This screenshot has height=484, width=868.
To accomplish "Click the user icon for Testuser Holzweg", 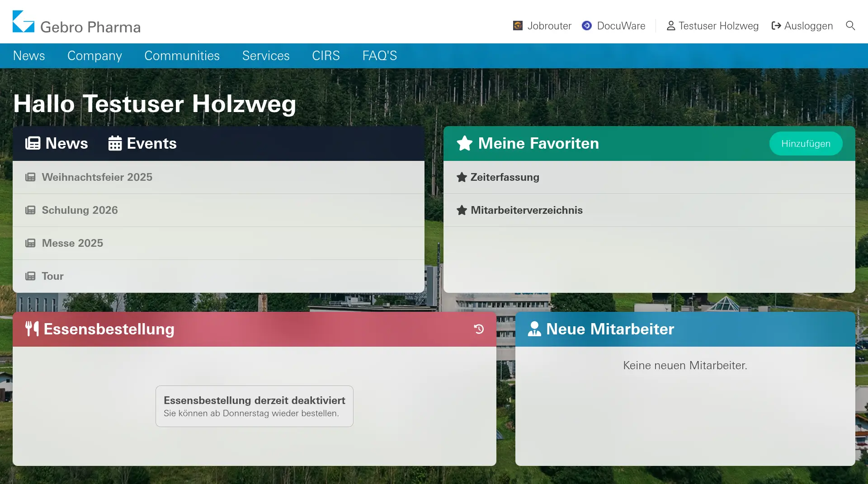I will pyautogui.click(x=671, y=26).
